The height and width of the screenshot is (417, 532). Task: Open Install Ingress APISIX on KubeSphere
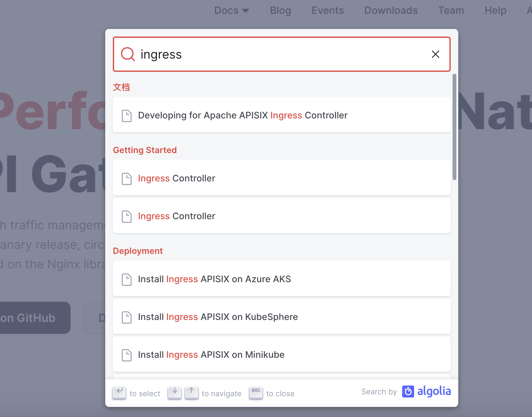pyautogui.click(x=282, y=317)
